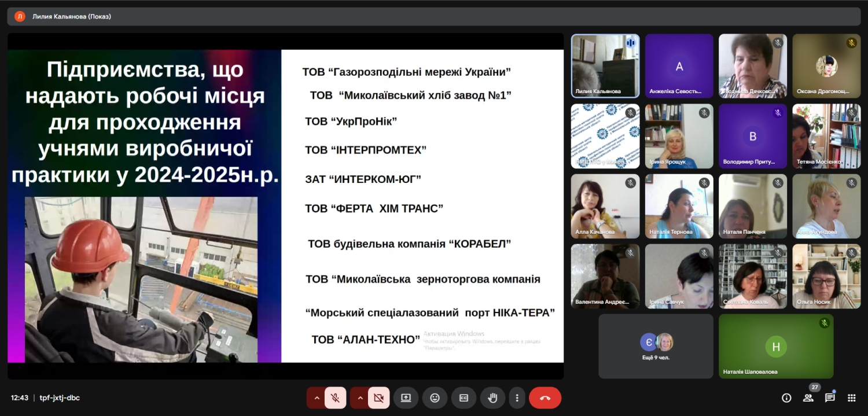Click the crane operator photo on the slide

[x=141, y=279]
